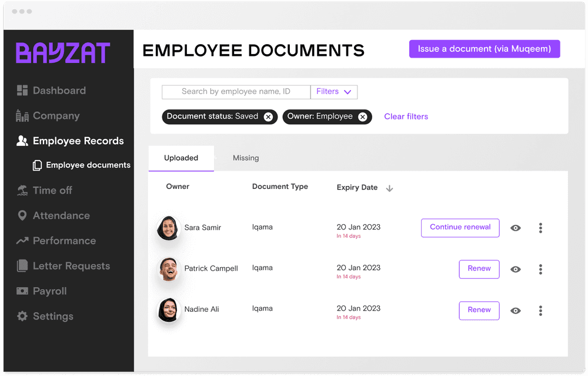Click Continue renewal for Sara Samir
The height and width of the screenshot is (376, 588).
click(x=460, y=228)
